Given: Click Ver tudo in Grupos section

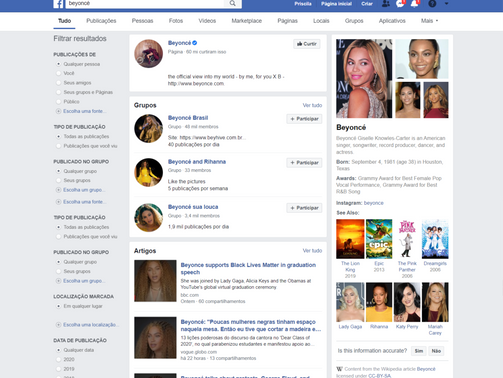Looking at the screenshot, I should tap(312, 105).
